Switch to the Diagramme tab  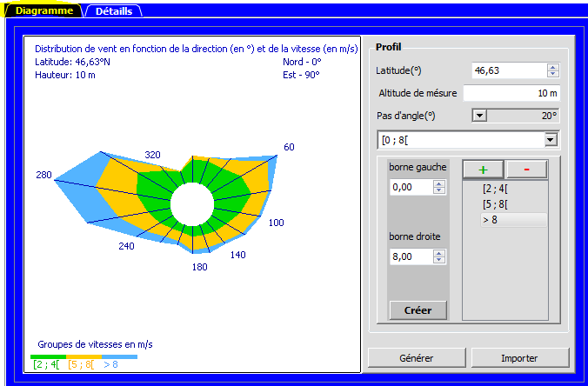43,10
